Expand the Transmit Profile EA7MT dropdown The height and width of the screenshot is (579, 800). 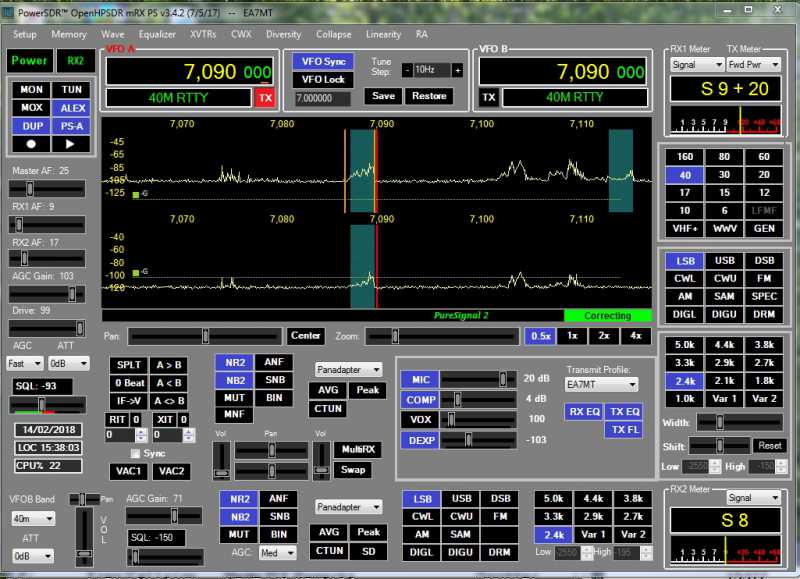coord(602,385)
